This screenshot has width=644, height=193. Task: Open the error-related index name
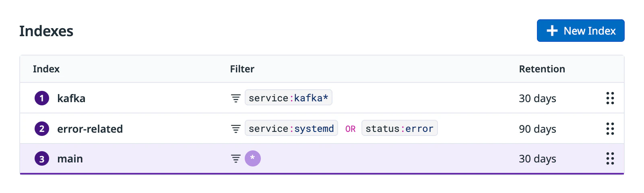(x=90, y=129)
